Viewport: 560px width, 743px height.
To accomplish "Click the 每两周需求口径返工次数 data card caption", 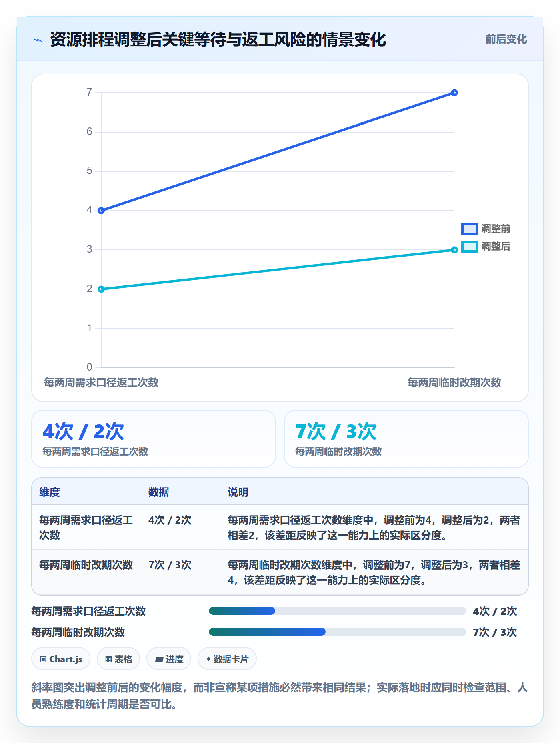I will coord(95,452).
